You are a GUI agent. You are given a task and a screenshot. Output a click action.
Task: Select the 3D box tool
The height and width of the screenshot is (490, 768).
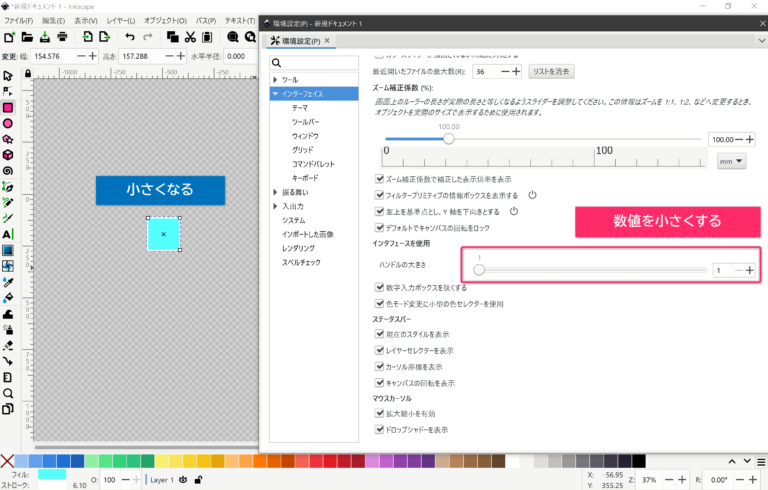tap(8, 155)
